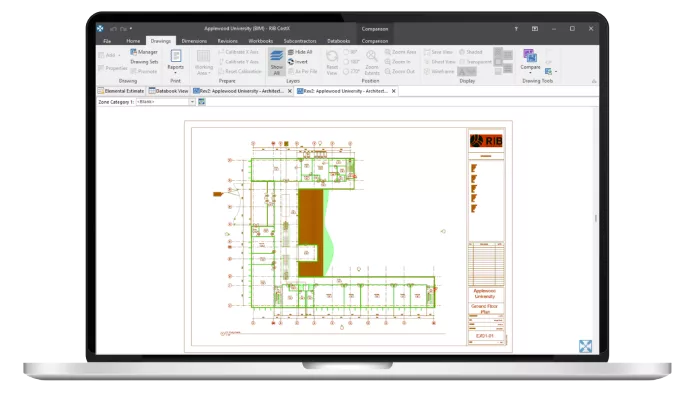Collapse the ribbon using the corner arrow
This screenshot has height=394, width=700.
[594, 81]
